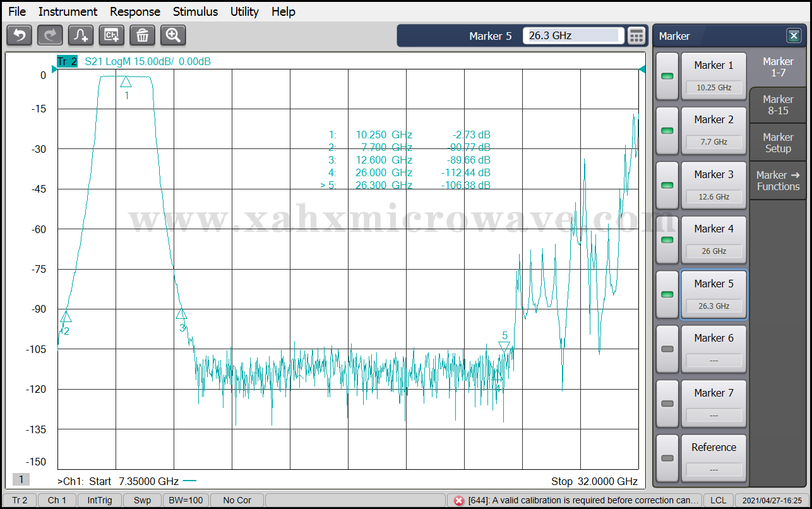
Task: Select Marker 2 button at 7.7 GHz
Action: click(713, 131)
